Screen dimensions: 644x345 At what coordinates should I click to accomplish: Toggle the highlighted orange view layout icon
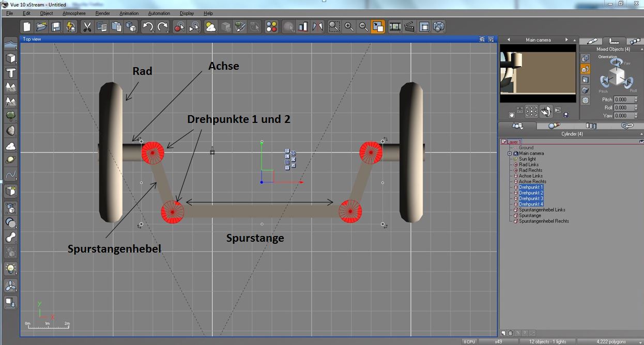pyautogui.click(x=378, y=27)
